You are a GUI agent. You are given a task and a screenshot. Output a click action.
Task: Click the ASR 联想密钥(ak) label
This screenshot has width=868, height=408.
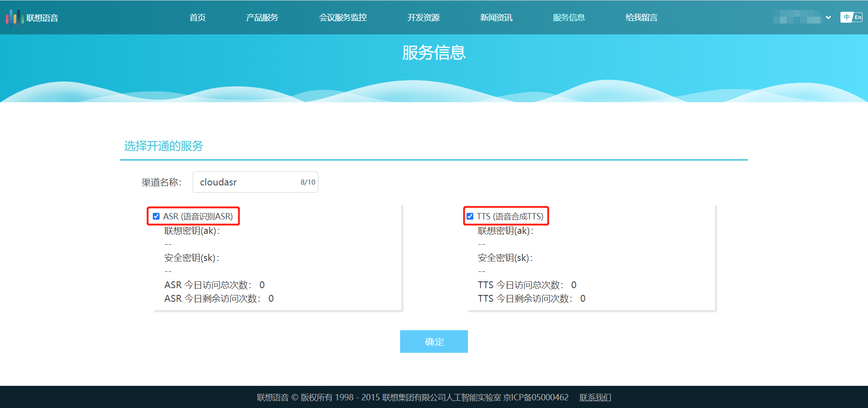[x=192, y=231]
